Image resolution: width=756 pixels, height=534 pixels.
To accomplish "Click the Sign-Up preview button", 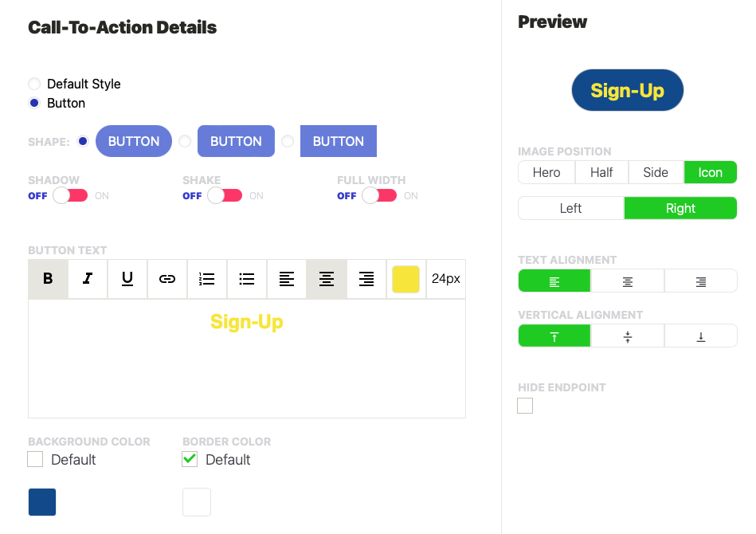I will pyautogui.click(x=628, y=90).
